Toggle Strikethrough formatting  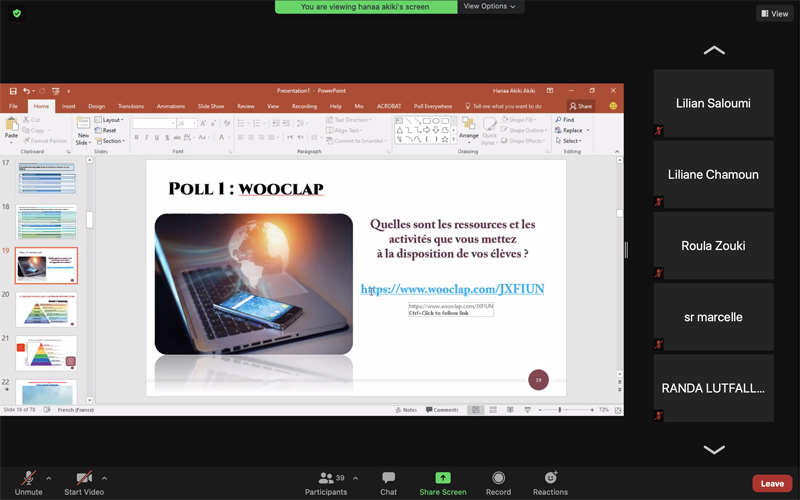pos(177,137)
